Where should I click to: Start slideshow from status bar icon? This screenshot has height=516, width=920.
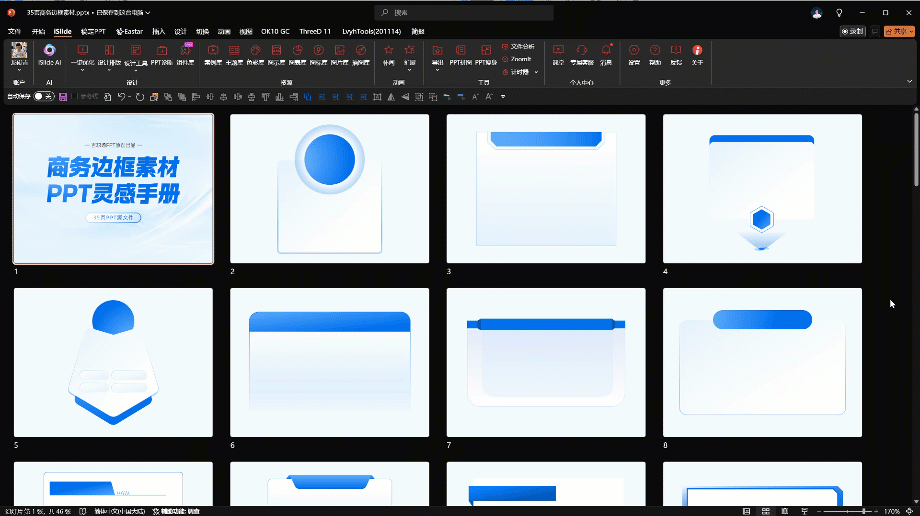[804, 511]
